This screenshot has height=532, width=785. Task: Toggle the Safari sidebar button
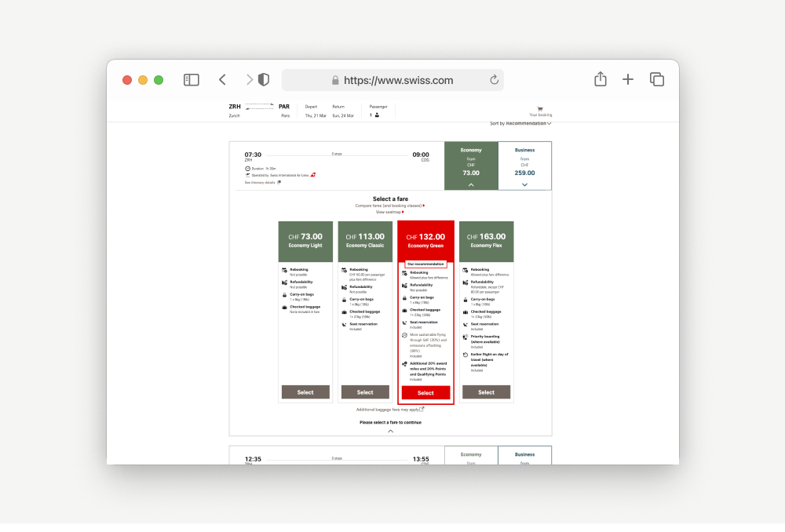192,79
